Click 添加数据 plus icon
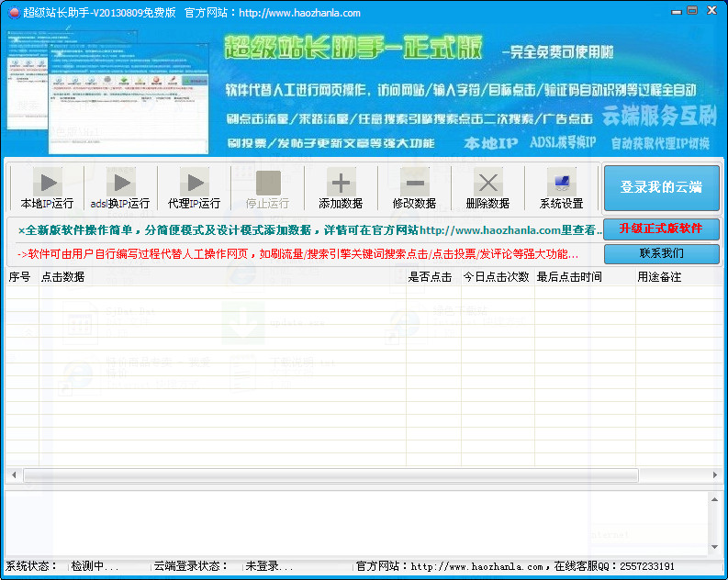This screenshot has width=728, height=580. 341,182
